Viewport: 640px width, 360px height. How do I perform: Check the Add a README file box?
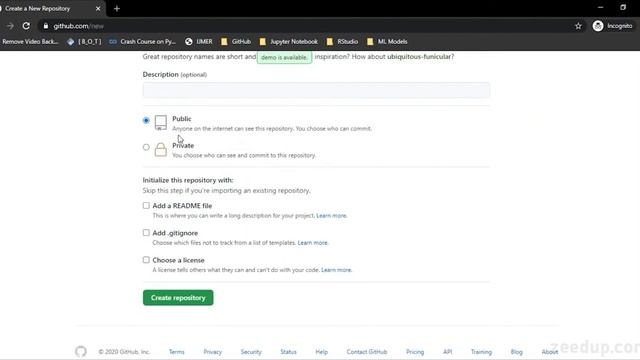click(x=146, y=206)
